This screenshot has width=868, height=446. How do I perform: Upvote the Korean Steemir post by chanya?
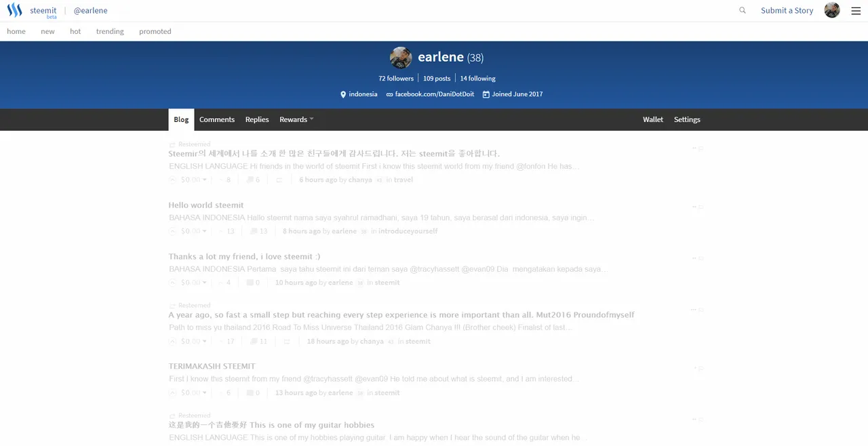point(172,180)
